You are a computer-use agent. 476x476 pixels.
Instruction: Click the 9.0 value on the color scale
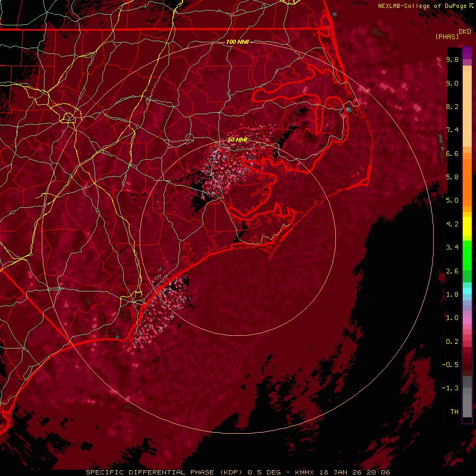point(452,83)
